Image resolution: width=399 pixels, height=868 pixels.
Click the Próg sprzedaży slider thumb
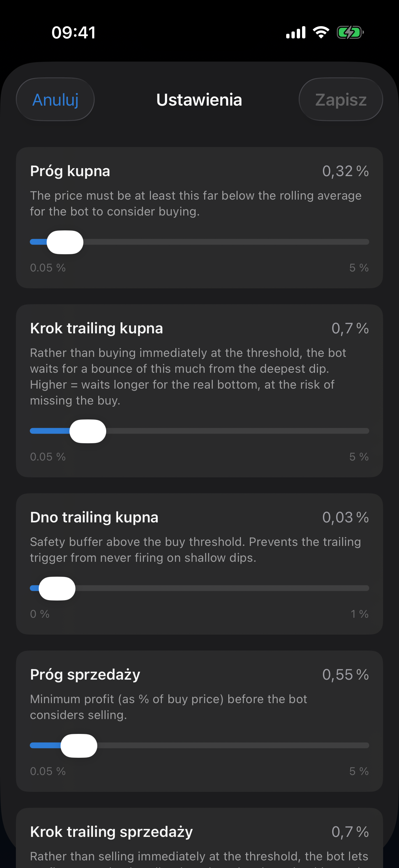[x=79, y=746]
